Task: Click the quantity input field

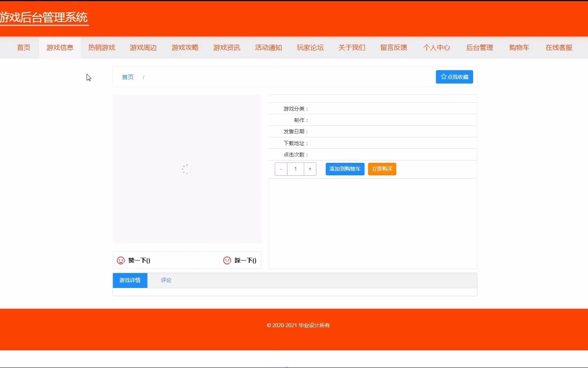Action: point(296,169)
